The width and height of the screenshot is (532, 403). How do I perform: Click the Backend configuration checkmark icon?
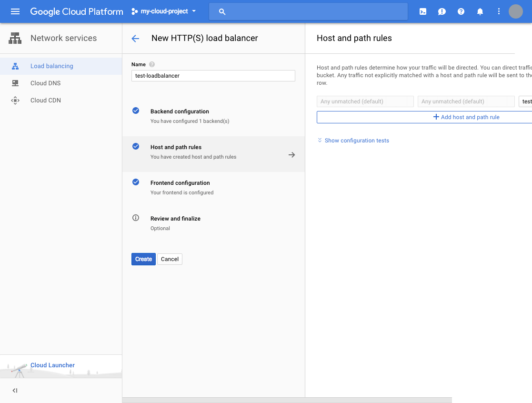click(136, 111)
